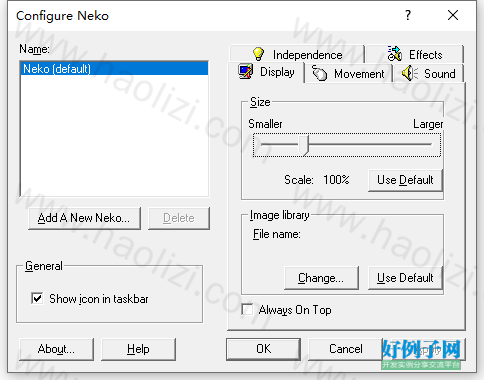Viewport: 484px width, 380px height.
Task: Click Add A New Neko button
Action: pyautogui.click(x=84, y=218)
